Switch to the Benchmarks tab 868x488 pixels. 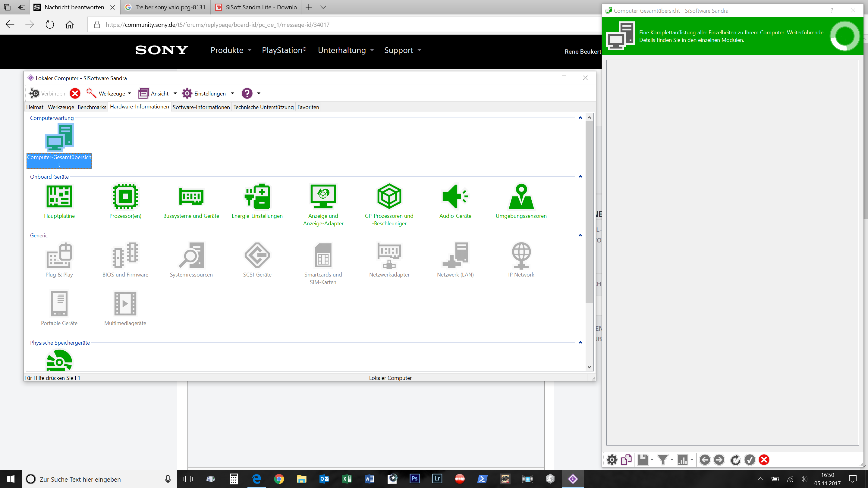click(92, 107)
